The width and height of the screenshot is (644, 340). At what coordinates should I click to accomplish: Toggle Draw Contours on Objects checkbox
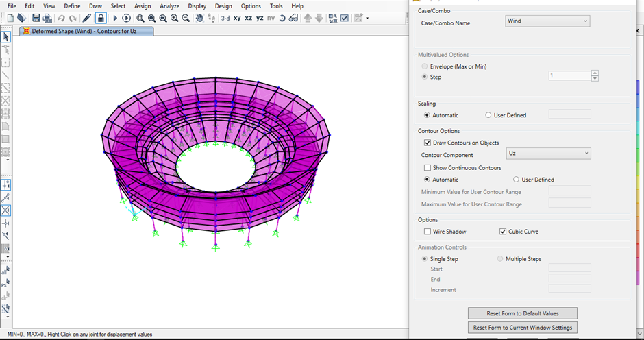pos(428,143)
